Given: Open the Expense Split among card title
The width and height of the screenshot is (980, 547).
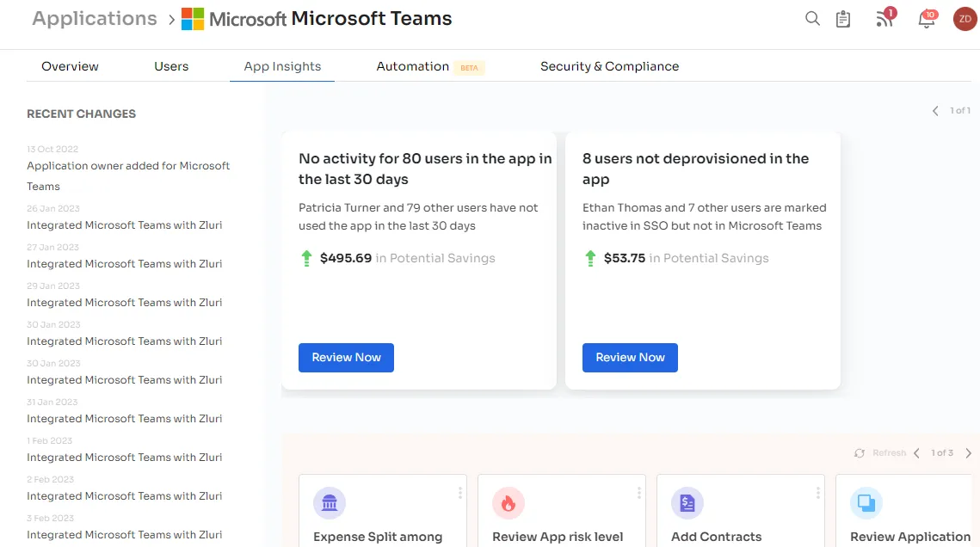Looking at the screenshot, I should (x=378, y=537).
